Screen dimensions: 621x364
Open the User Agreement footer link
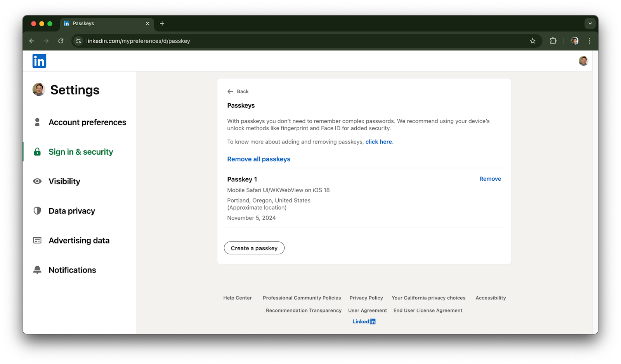tap(368, 311)
